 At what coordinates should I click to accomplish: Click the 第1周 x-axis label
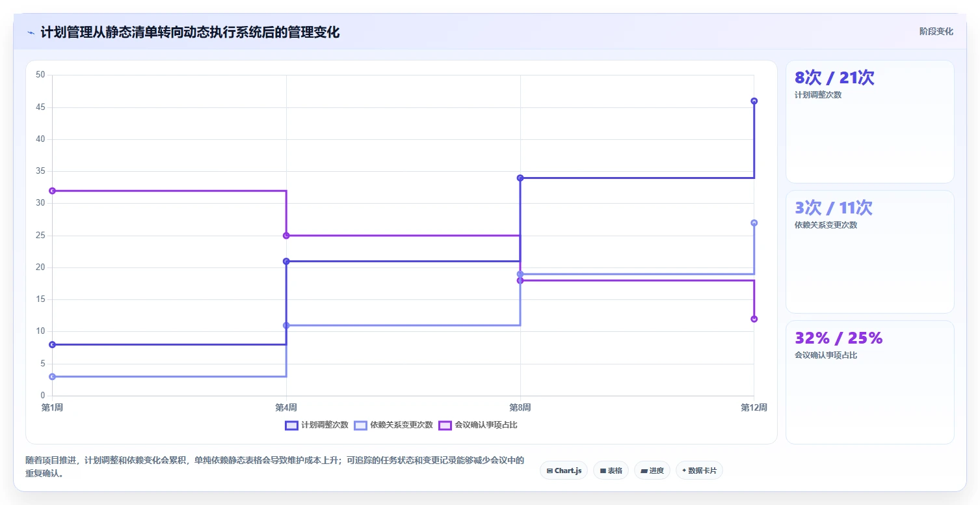tap(52, 407)
